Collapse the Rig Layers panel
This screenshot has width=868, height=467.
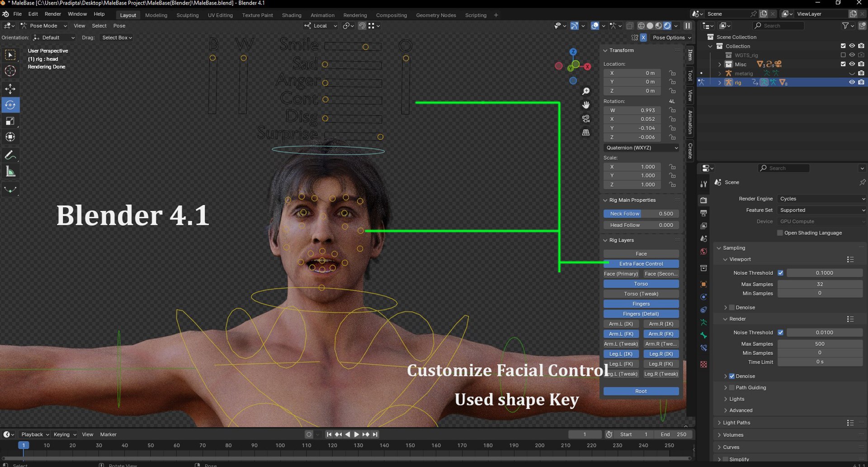pyautogui.click(x=621, y=240)
